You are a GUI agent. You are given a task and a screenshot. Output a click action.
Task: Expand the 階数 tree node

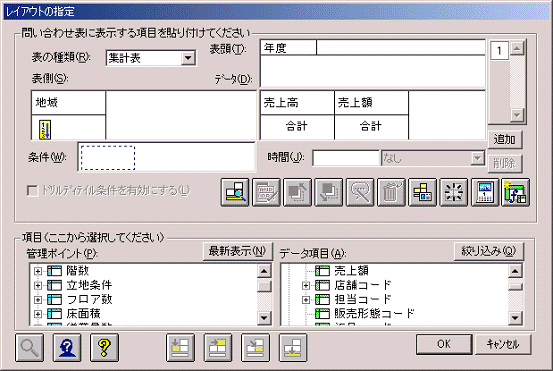pyautogui.click(x=37, y=271)
